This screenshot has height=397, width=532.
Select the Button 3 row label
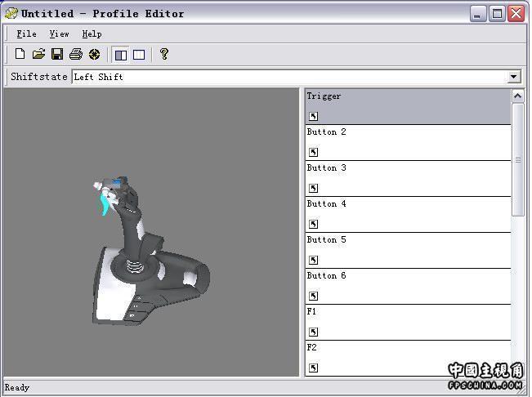click(326, 167)
